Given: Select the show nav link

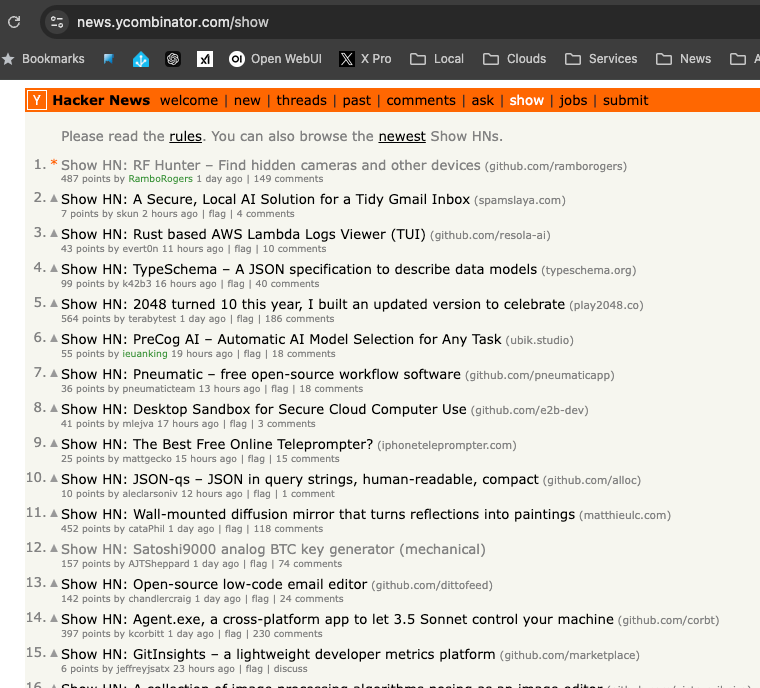Looking at the screenshot, I should coord(526,100).
